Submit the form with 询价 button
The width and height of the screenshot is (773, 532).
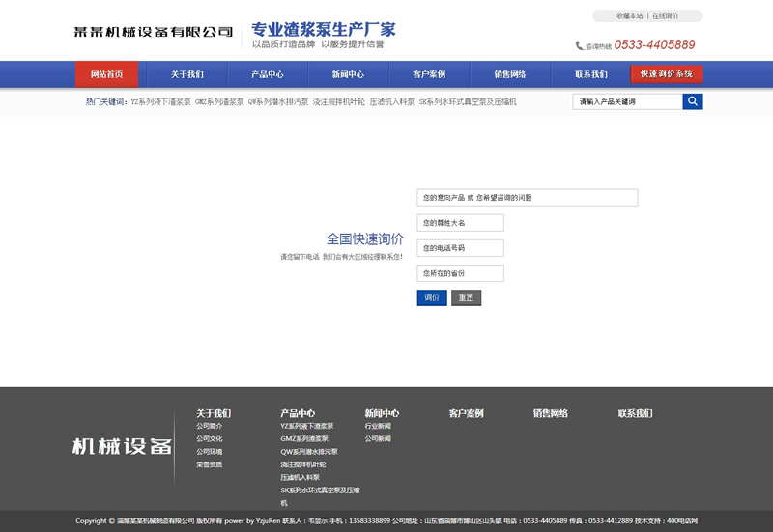point(431,297)
